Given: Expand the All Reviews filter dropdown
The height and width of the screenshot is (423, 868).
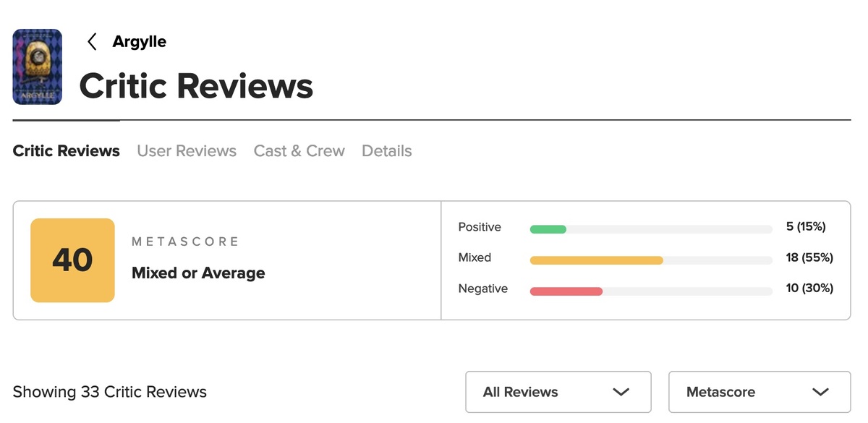Looking at the screenshot, I should coord(558,392).
